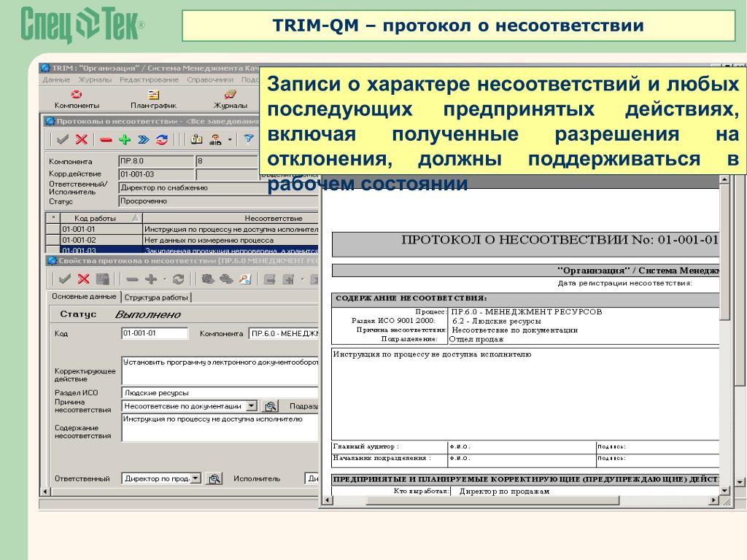Click the refresh arrows icon in the protocols list toolbar
Image resolution: width=747 pixels, height=560 pixels.
tap(161, 139)
